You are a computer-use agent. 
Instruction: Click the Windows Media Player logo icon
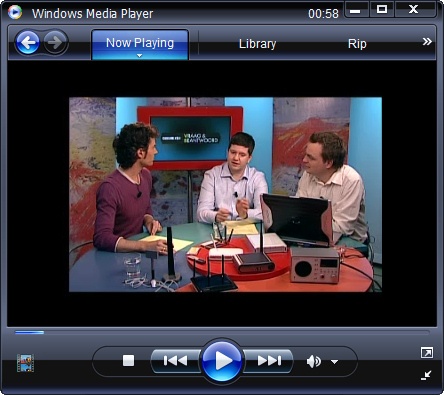click(x=15, y=12)
